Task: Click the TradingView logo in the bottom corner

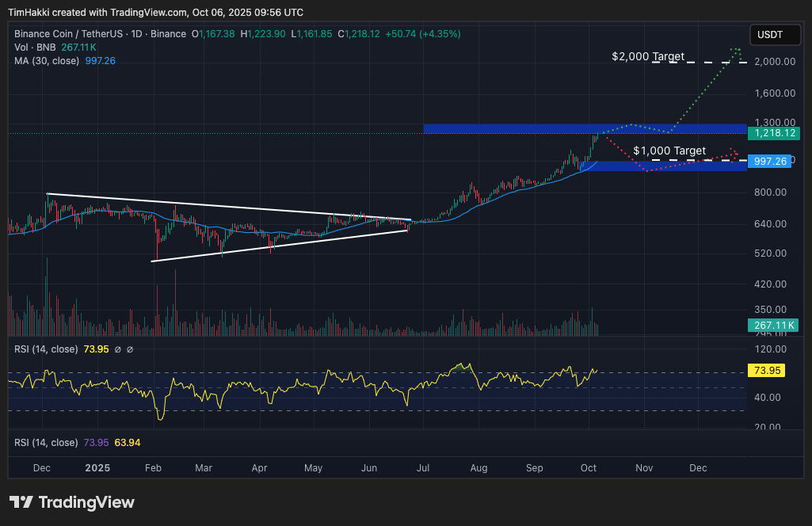Action: (x=71, y=502)
